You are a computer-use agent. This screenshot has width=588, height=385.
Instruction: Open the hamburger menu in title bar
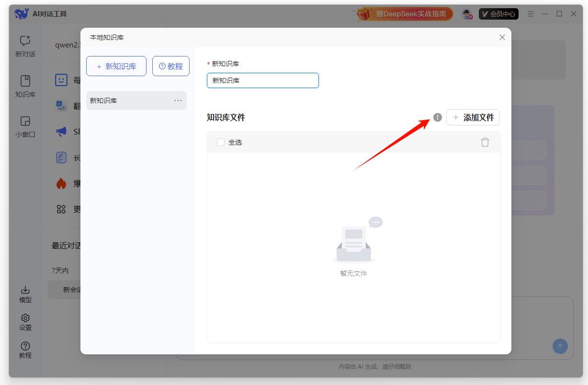point(531,14)
